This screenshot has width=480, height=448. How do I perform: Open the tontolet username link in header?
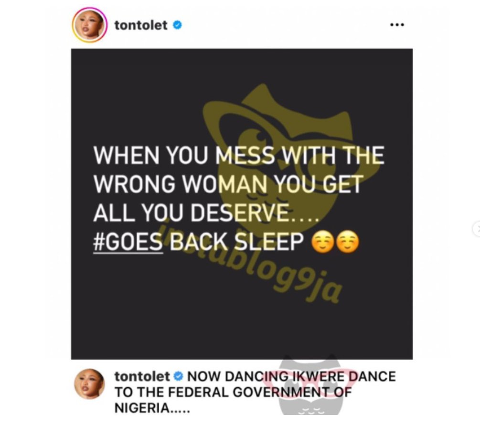point(141,25)
